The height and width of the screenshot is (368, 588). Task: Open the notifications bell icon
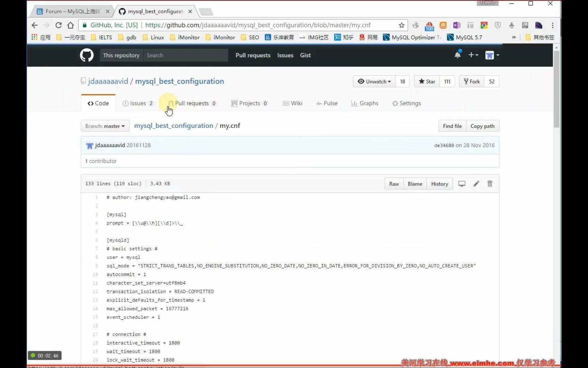[x=458, y=55]
